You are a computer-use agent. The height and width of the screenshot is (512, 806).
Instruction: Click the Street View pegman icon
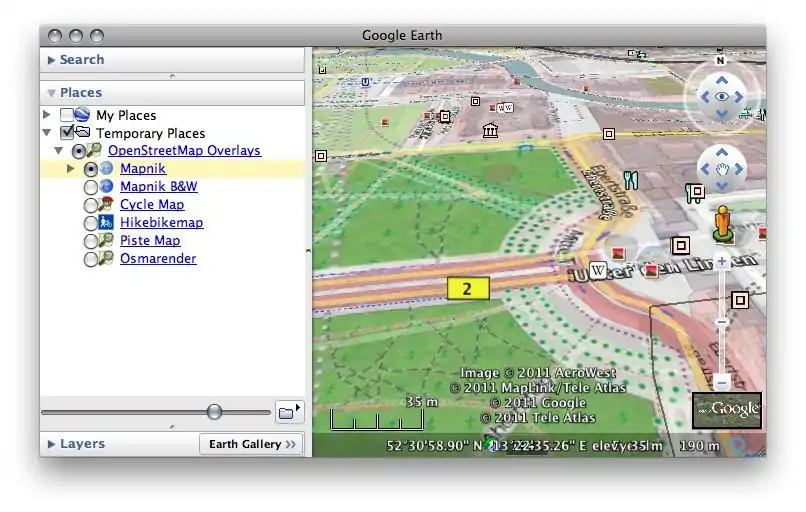point(722,224)
